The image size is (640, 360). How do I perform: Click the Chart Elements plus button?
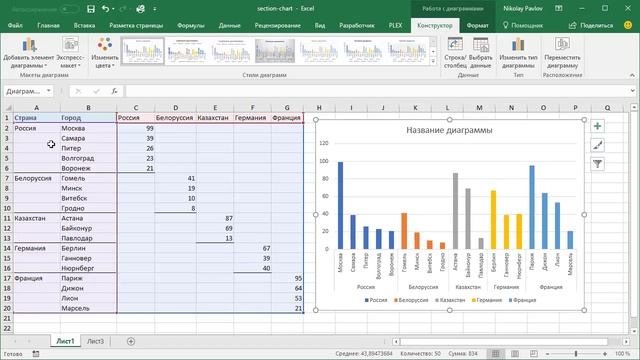click(598, 126)
